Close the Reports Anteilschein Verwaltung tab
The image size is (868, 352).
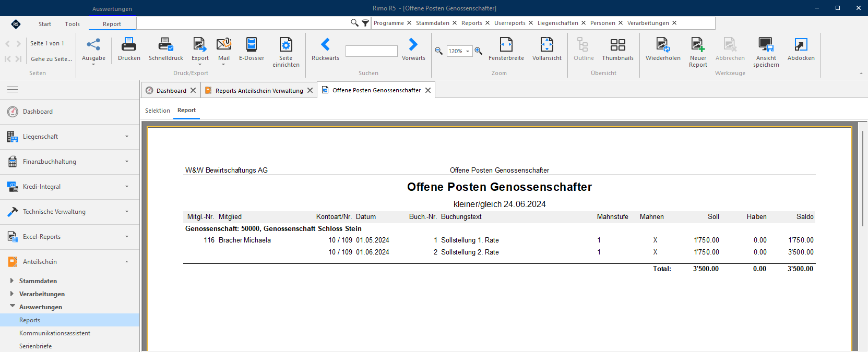[310, 90]
